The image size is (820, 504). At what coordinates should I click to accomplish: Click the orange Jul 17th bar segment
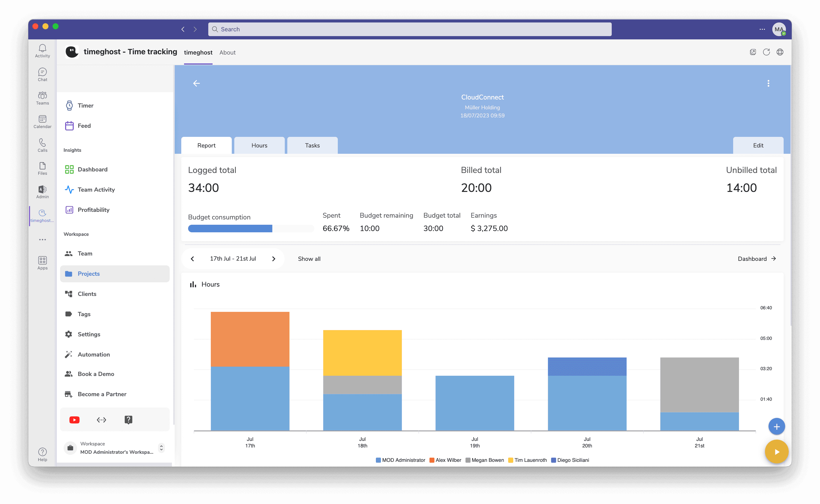tap(250, 339)
